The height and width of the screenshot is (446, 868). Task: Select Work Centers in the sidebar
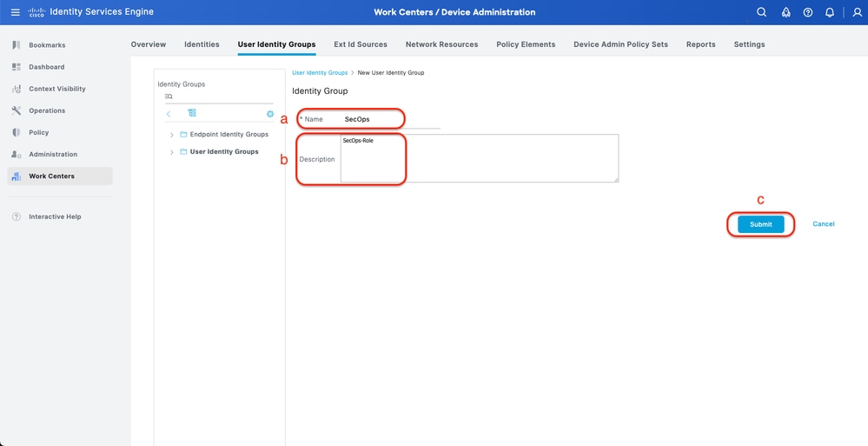pyautogui.click(x=60, y=176)
